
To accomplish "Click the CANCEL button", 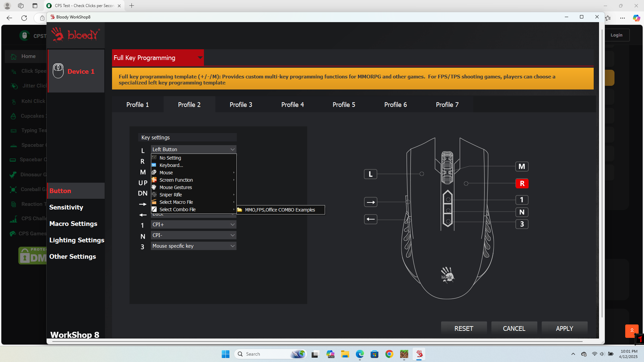I will click(514, 328).
